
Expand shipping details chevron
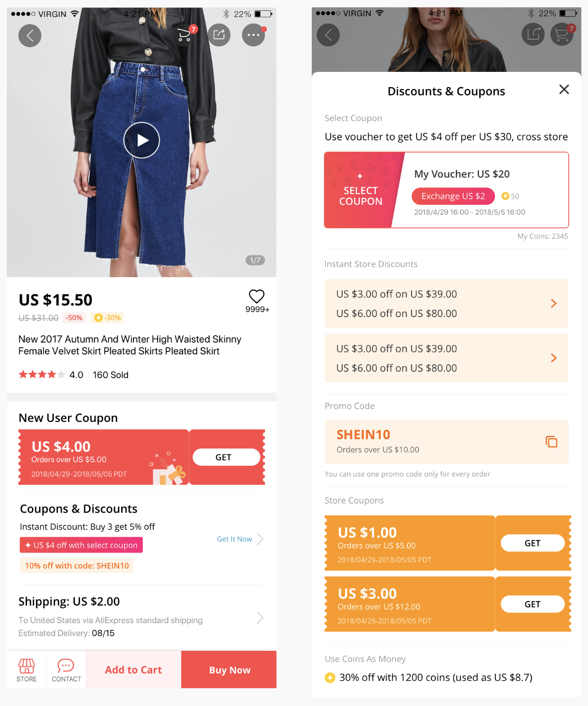pos(260,618)
